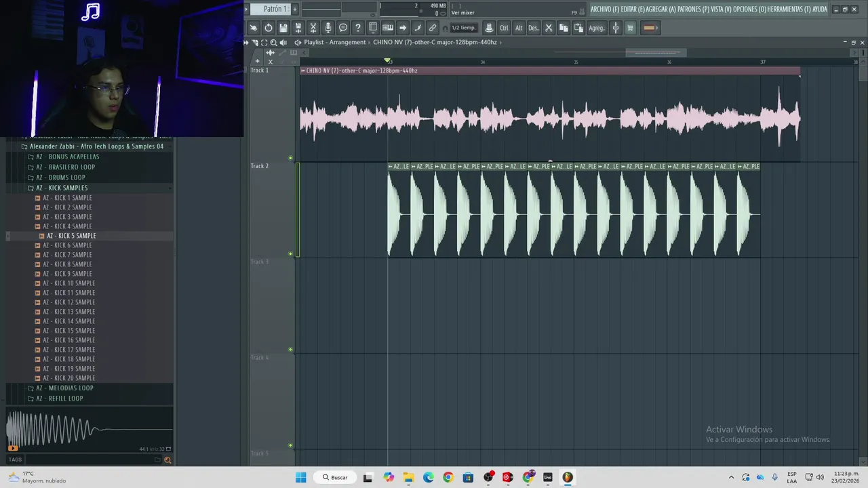Screen dimensions: 868x488
Task: Open the HERRAMIENTAS menu
Action: (789, 9)
